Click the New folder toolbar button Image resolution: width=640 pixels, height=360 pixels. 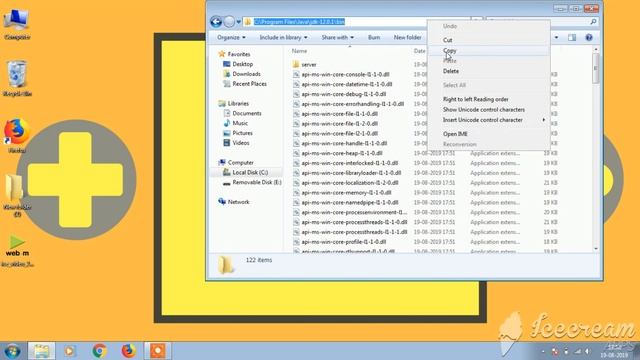407,37
